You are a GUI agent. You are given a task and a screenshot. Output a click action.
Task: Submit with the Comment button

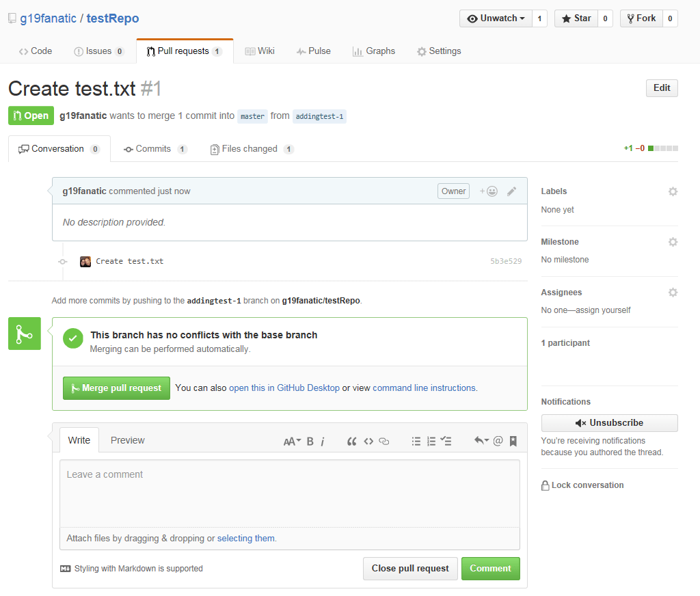pyautogui.click(x=491, y=569)
